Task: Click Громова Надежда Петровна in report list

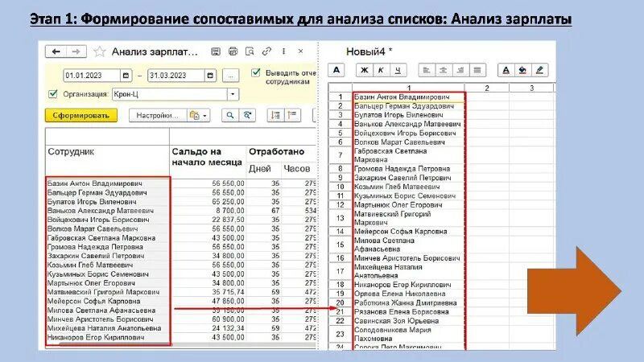Action: [x=95, y=247]
